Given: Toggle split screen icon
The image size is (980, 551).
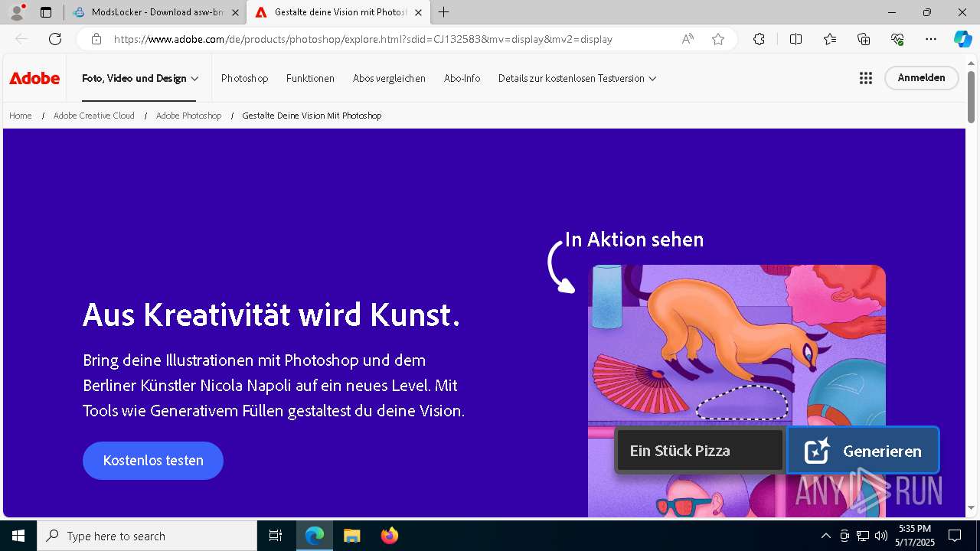Looking at the screenshot, I should tap(795, 39).
